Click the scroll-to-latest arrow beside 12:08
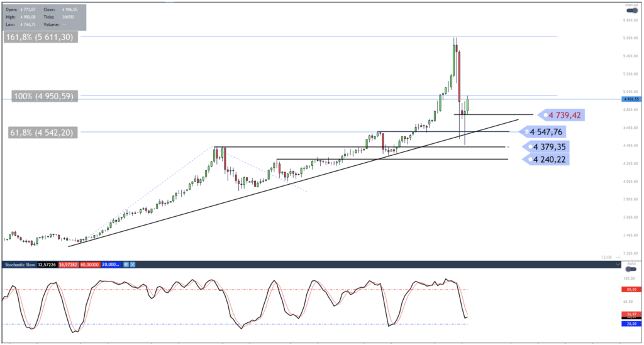The width and height of the screenshot is (644, 345). click(619, 257)
